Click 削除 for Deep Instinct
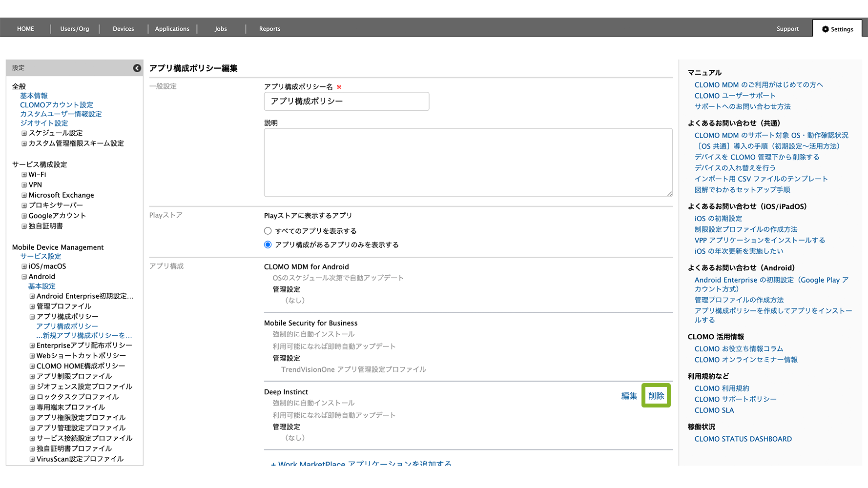868x488 pixels. click(x=656, y=396)
